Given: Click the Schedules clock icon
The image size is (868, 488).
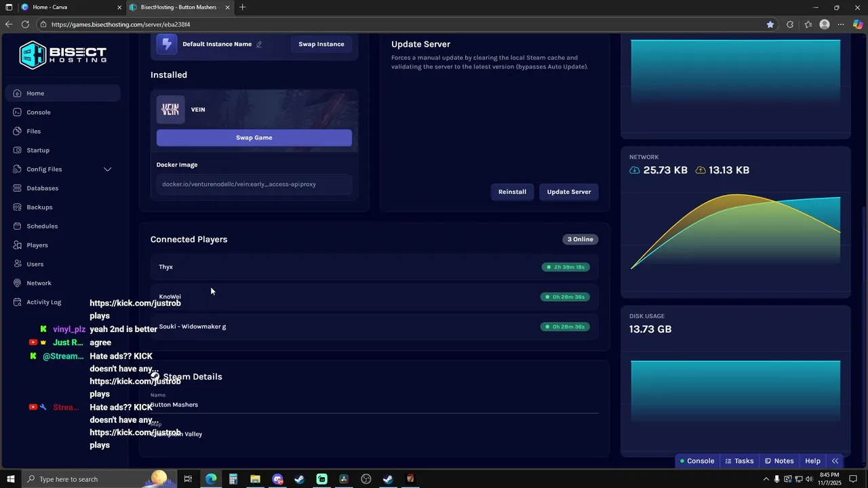Looking at the screenshot, I should coord(17,226).
